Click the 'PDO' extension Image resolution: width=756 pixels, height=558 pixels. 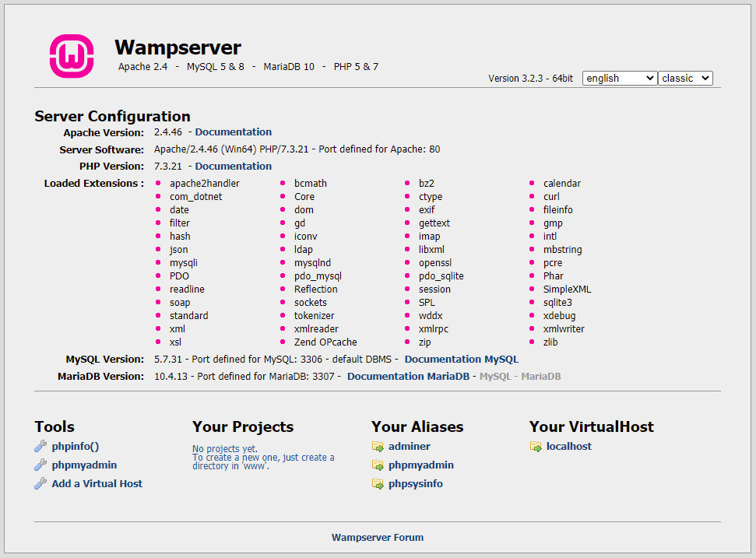(179, 276)
